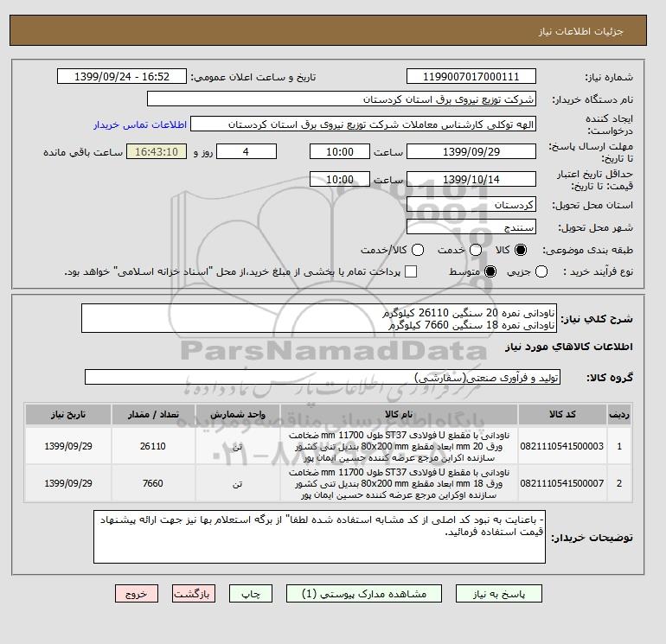
Task: Click the بازگشت back button
Action: (194, 594)
